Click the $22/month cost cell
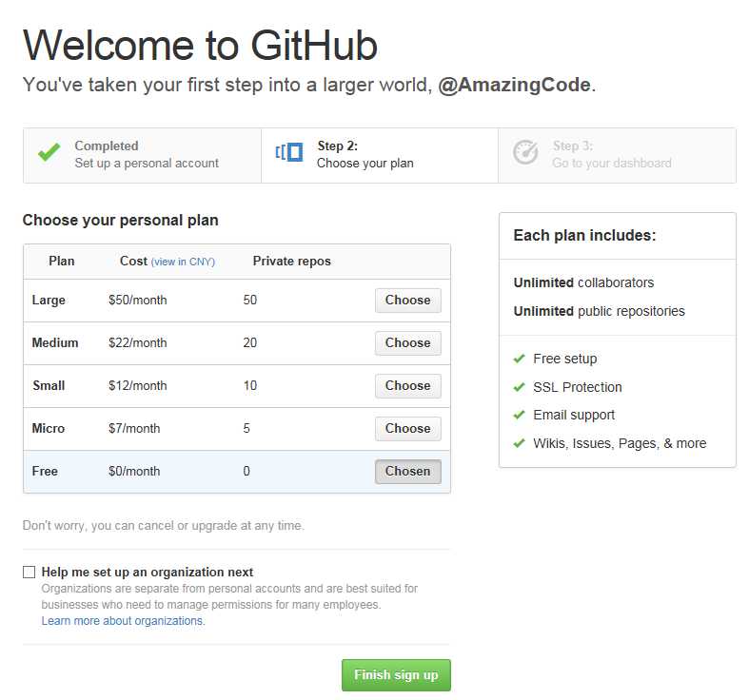This screenshot has height=700, width=749. 138,342
